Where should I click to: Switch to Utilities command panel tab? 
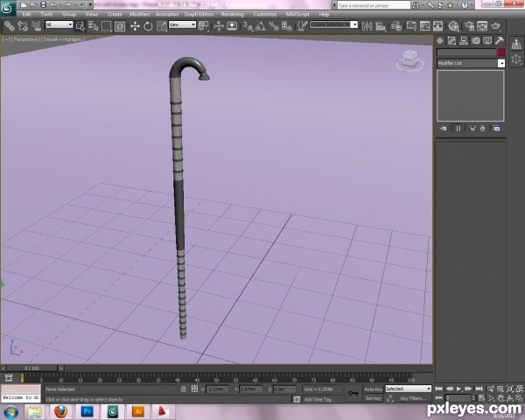(500, 41)
